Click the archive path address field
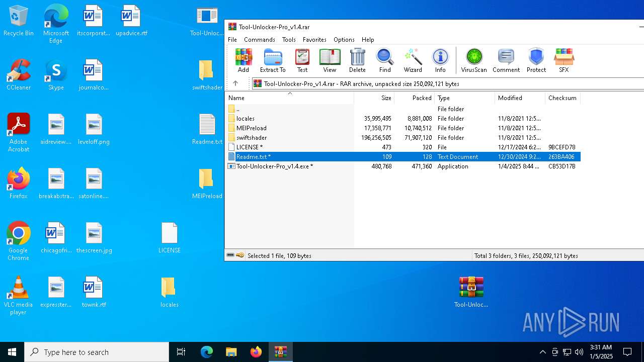Screen dimensions: 644x362 tap(448, 83)
